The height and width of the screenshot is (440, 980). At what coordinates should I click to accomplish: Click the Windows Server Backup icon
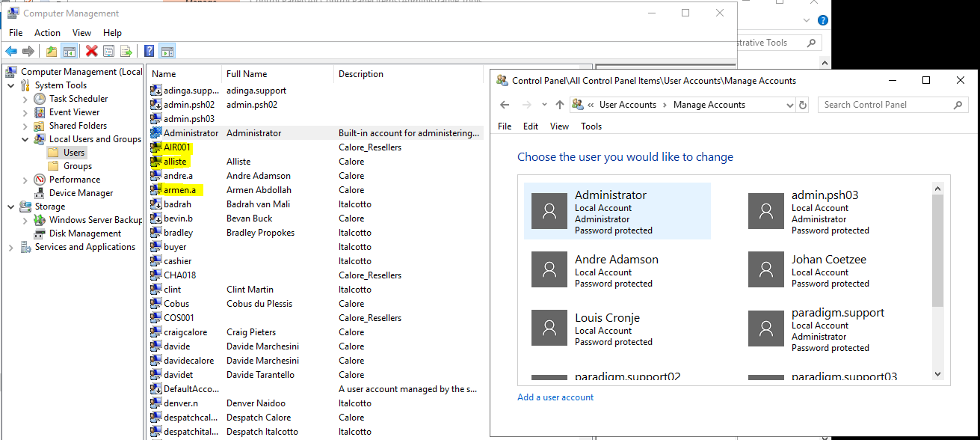point(39,220)
